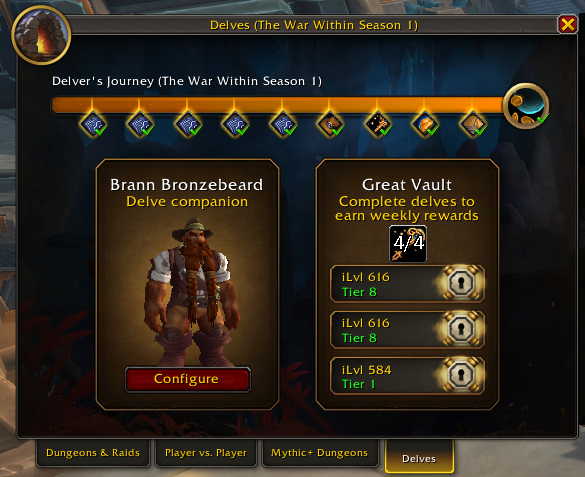The image size is (585, 477).
Task: Select the eighth journey reward icon
Action: (425, 124)
